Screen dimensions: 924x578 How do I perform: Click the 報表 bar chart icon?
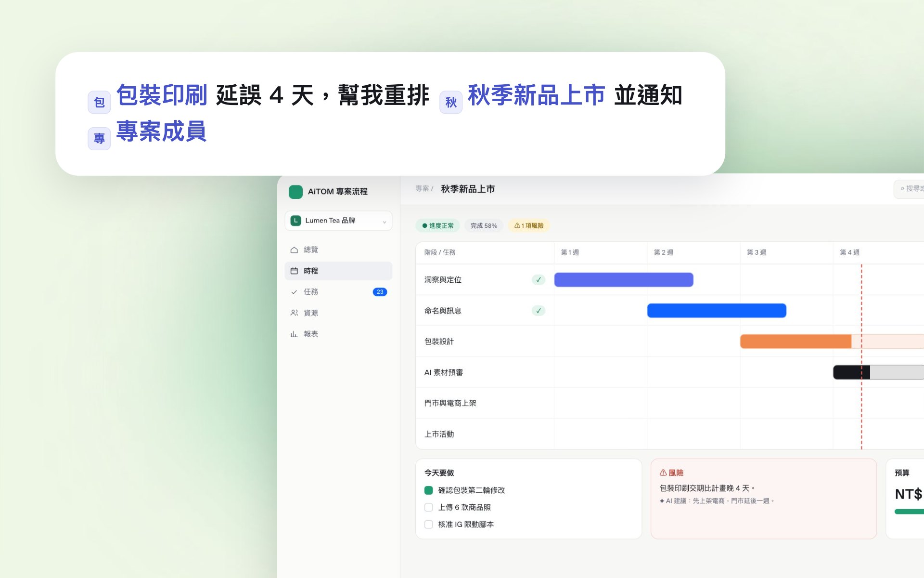(x=294, y=334)
